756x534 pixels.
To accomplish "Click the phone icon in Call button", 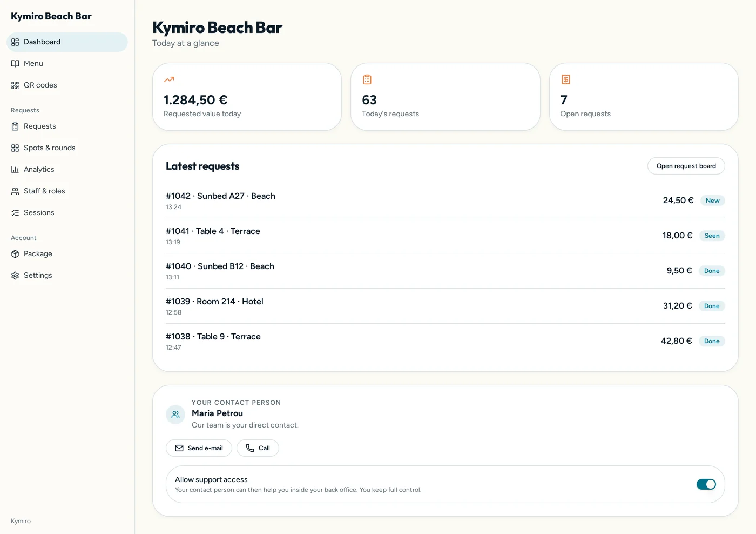I will click(250, 448).
